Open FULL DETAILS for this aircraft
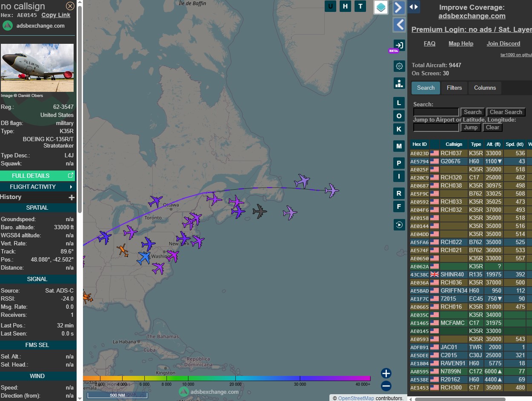This screenshot has width=532, height=401. [37, 176]
